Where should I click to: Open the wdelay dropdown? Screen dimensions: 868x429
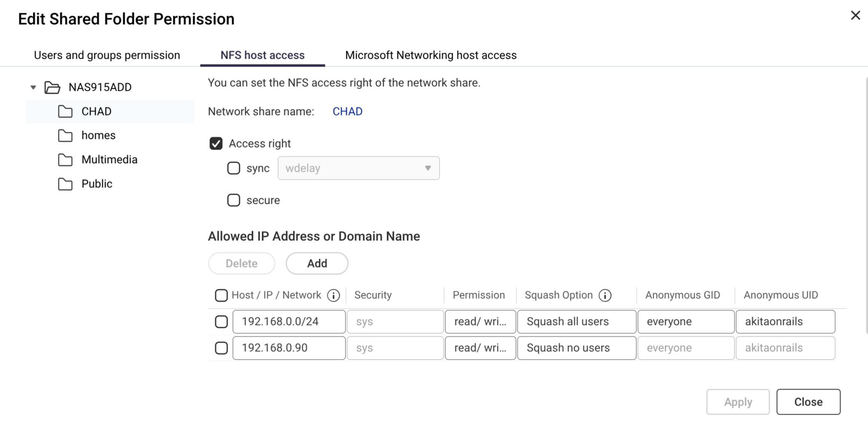coord(359,168)
